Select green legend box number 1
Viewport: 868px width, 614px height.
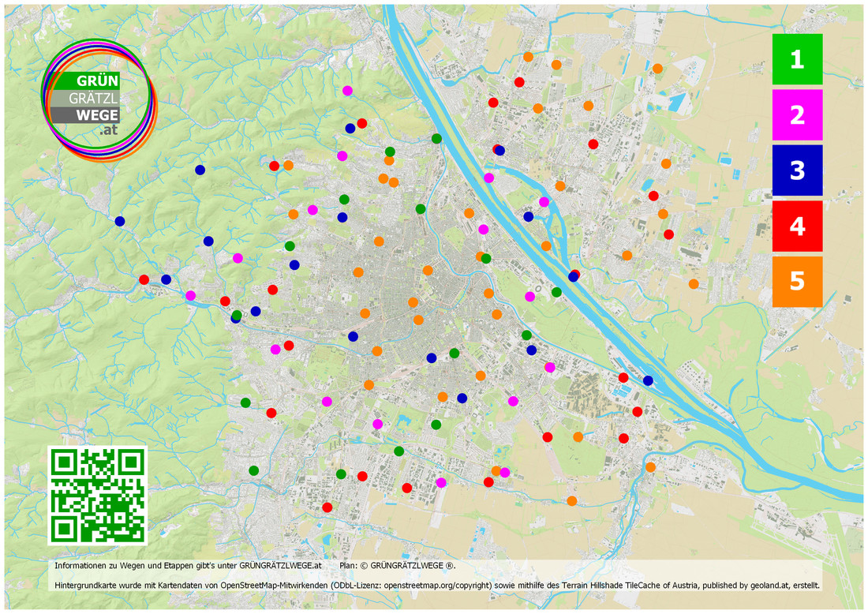click(797, 59)
